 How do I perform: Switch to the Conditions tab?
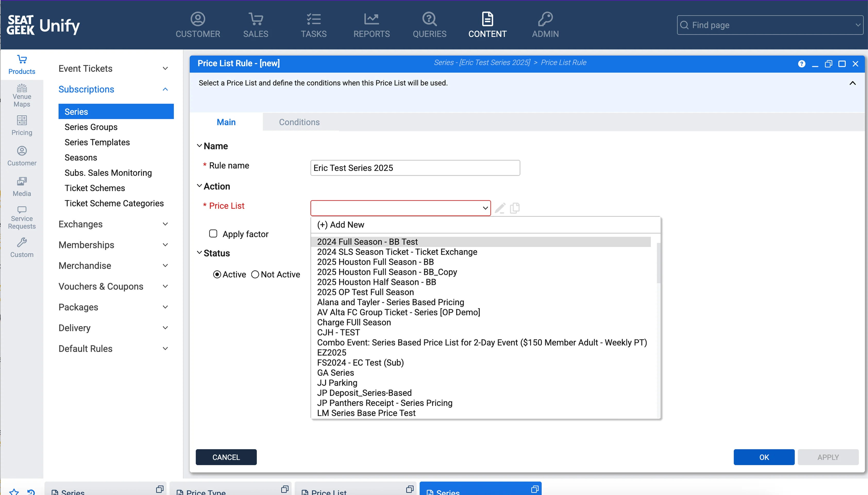coord(299,122)
